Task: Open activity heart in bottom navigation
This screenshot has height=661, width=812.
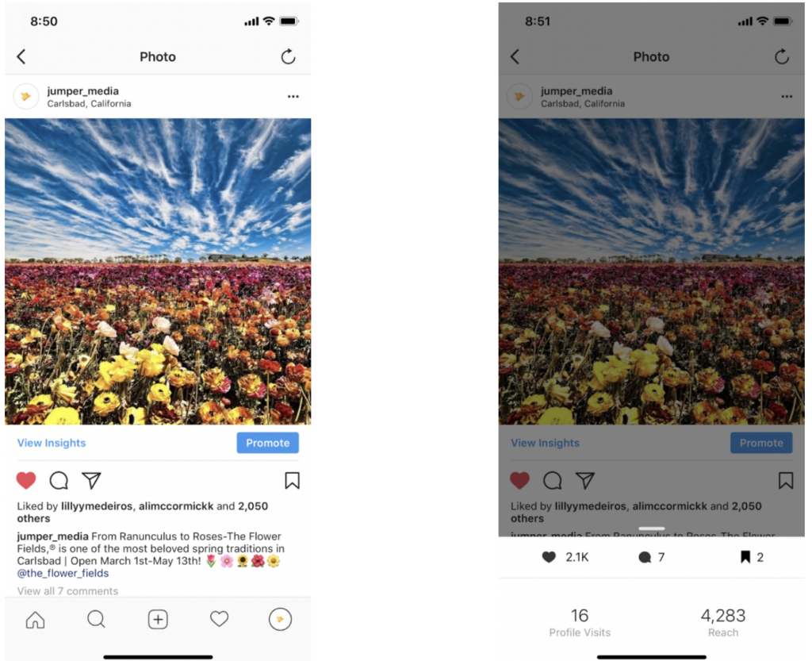Action: (x=219, y=619)
